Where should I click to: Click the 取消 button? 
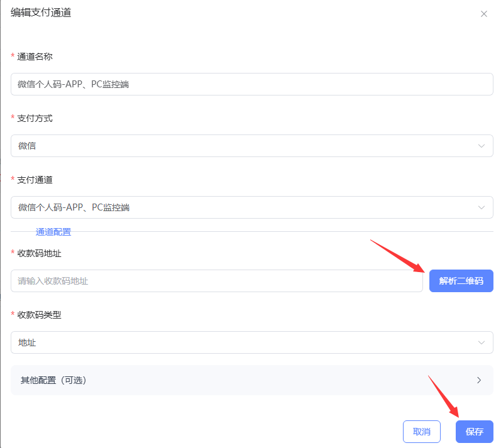pos(422,432)
